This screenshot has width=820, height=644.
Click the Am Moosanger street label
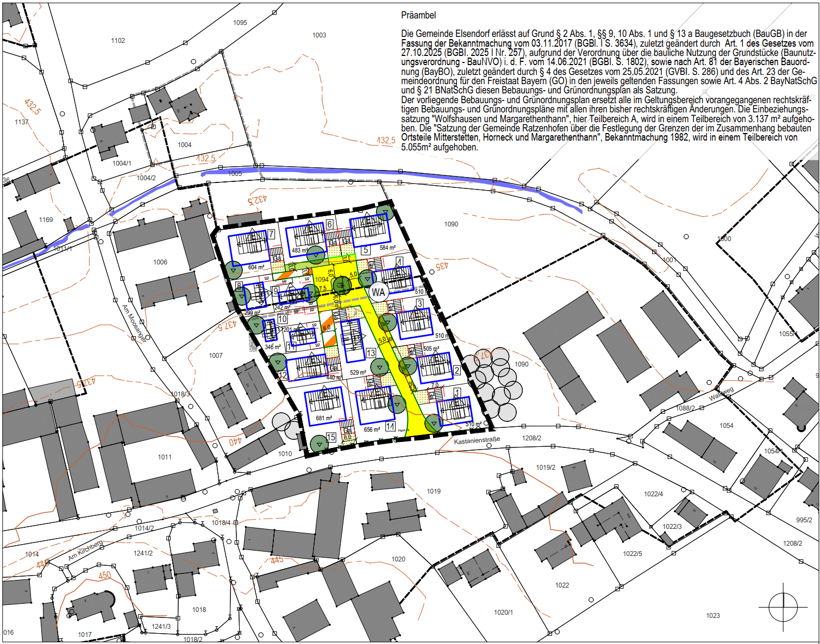point(134,323)
